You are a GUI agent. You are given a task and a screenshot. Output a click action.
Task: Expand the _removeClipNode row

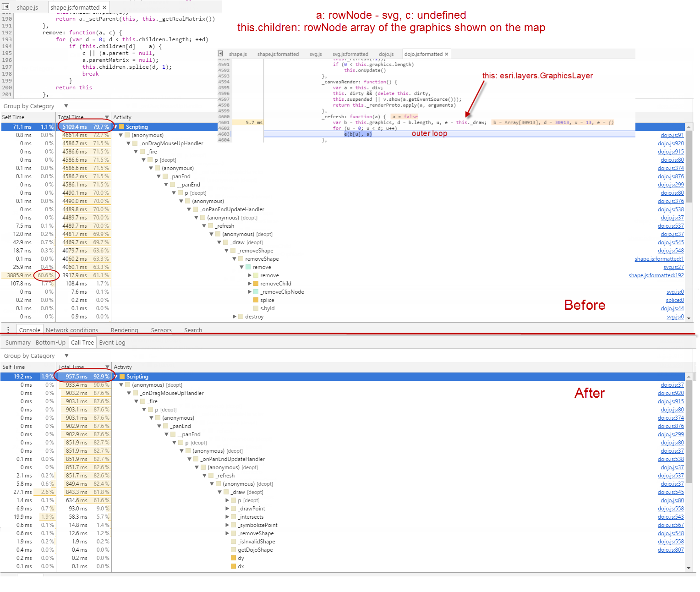250,292
